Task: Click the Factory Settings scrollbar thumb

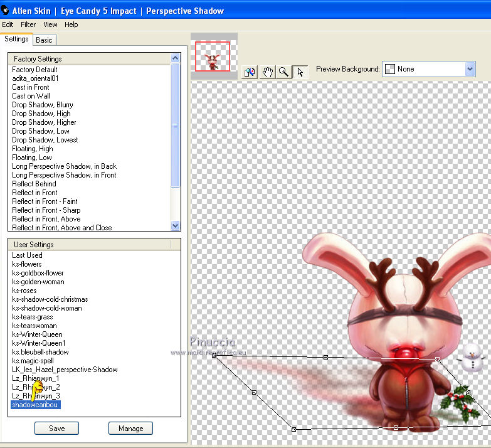Action: (176, 125)
